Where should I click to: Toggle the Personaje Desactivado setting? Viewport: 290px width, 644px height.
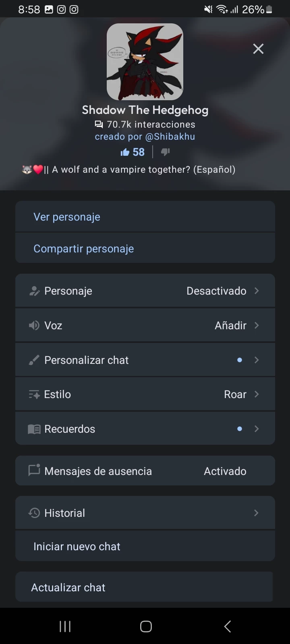coord(216,291)
